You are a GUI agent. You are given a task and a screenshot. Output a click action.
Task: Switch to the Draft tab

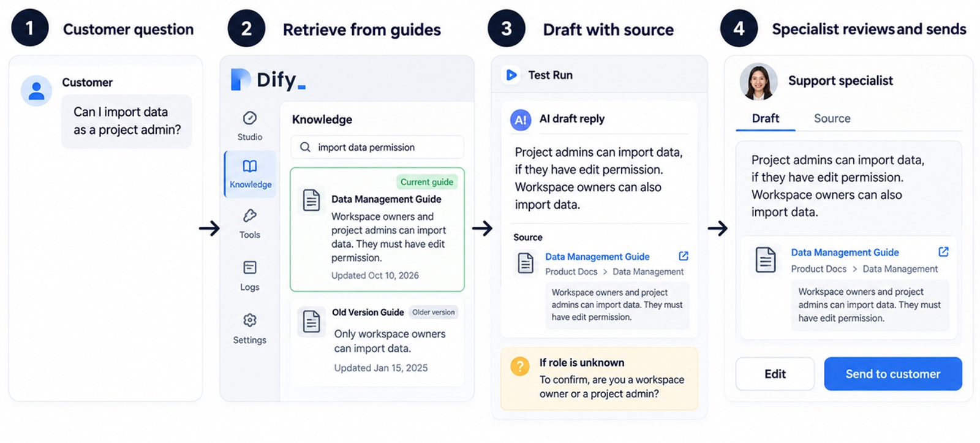(x=766, y=118)
